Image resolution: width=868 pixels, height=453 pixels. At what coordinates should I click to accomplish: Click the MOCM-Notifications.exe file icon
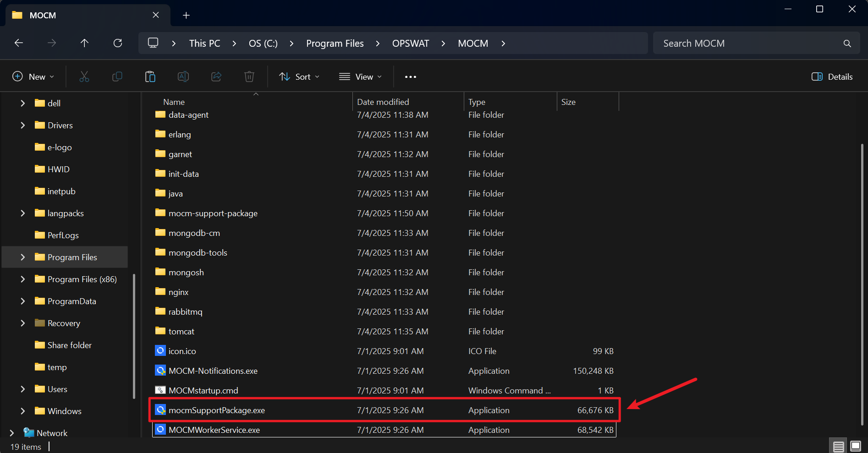(x=160, y=371)
